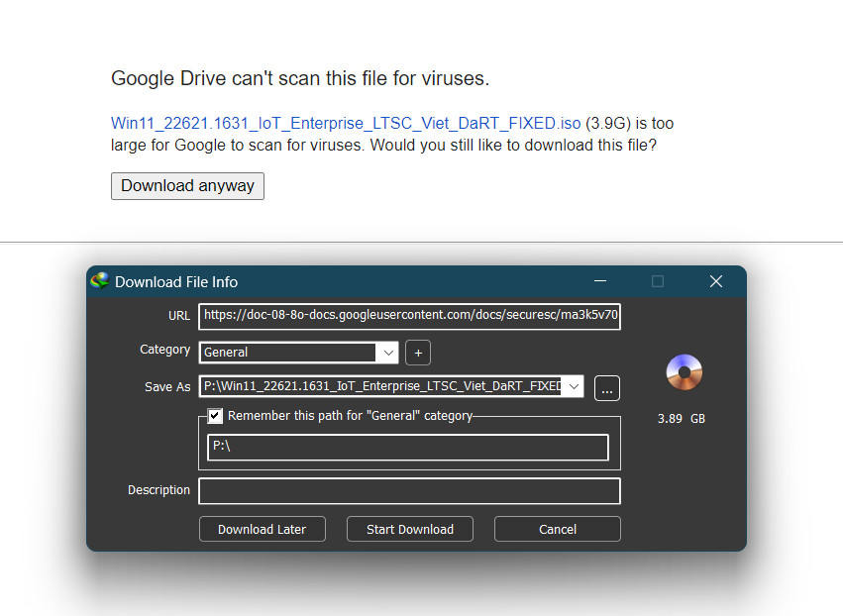Click the Google Drive can't scan heading
843x616 pixels.
tap(300, 78)
